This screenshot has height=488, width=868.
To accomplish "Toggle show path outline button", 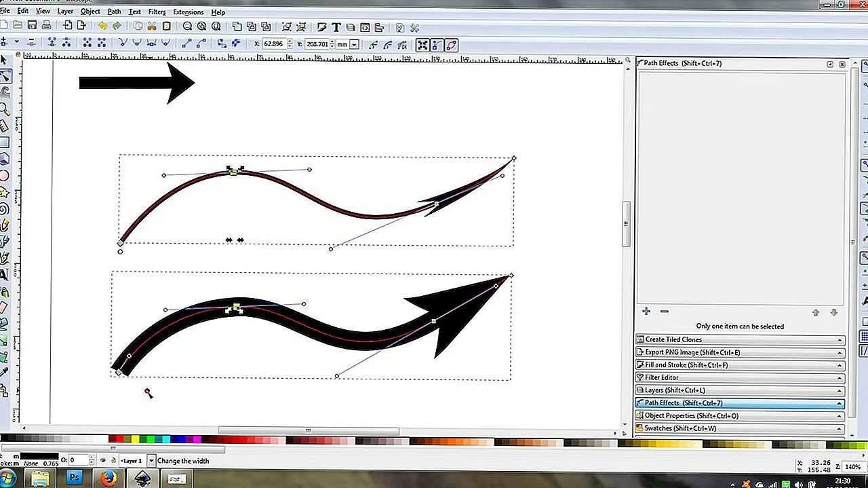I will [x=452, y=45].
